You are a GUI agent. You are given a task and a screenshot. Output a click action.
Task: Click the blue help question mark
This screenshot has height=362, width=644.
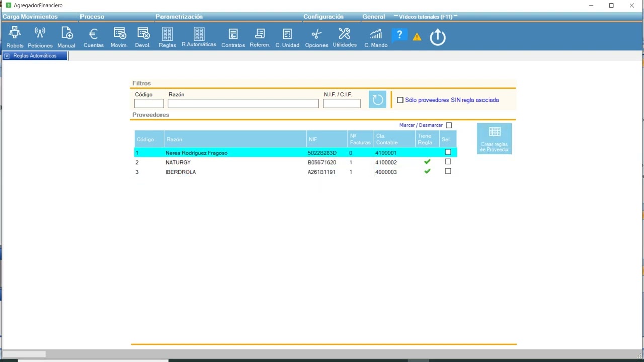point(399,35)
